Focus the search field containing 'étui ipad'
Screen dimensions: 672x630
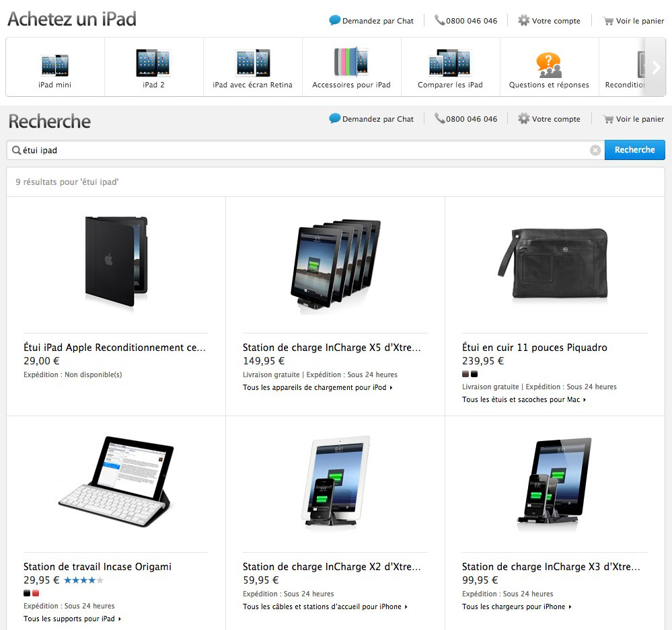(304, 151)
